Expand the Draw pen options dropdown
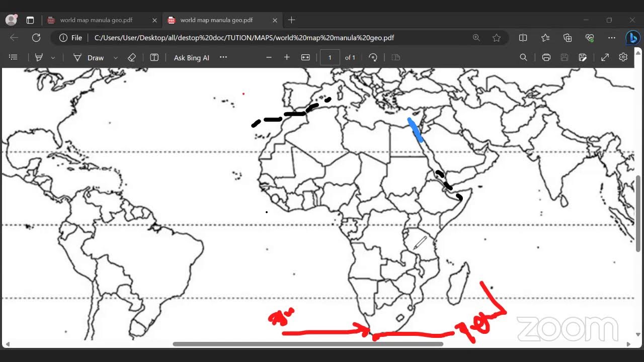 tap(115, 58)
